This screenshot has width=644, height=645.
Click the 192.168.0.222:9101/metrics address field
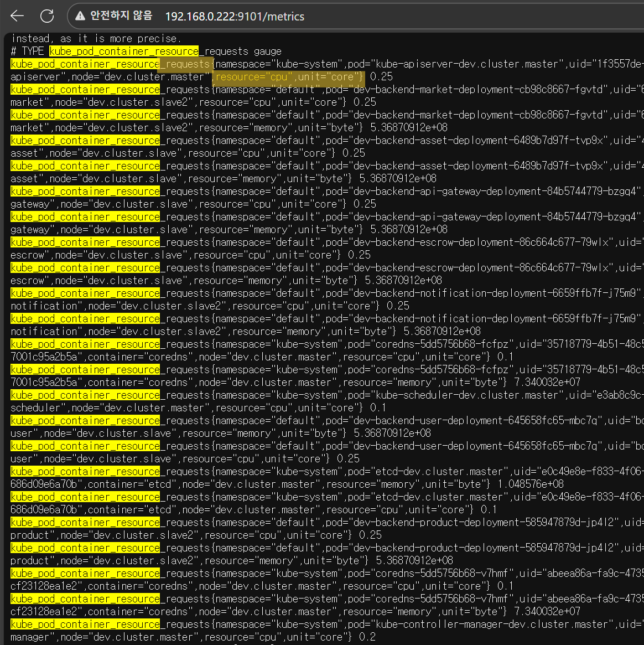point(235,17)
